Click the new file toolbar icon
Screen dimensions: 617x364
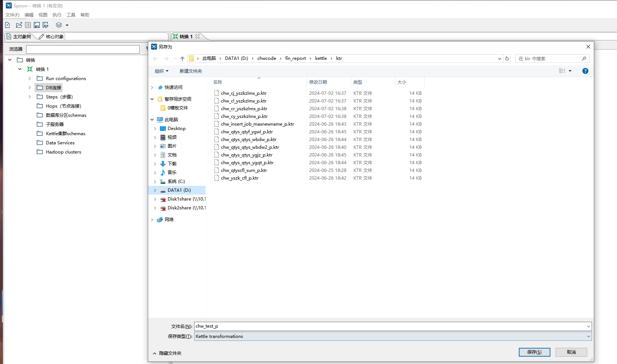tap(7, 25)
